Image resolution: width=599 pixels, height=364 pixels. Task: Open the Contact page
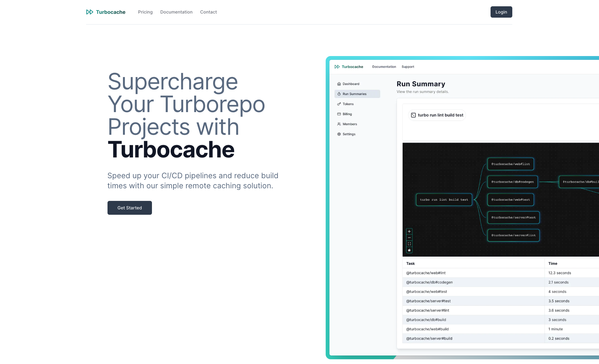pyautogui.click(x=208, y=12)
